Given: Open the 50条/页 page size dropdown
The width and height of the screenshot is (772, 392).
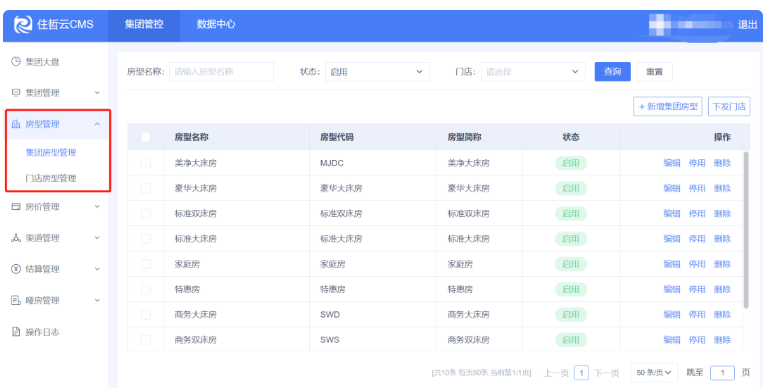Looking at the screenshot, I should point(654,373).
